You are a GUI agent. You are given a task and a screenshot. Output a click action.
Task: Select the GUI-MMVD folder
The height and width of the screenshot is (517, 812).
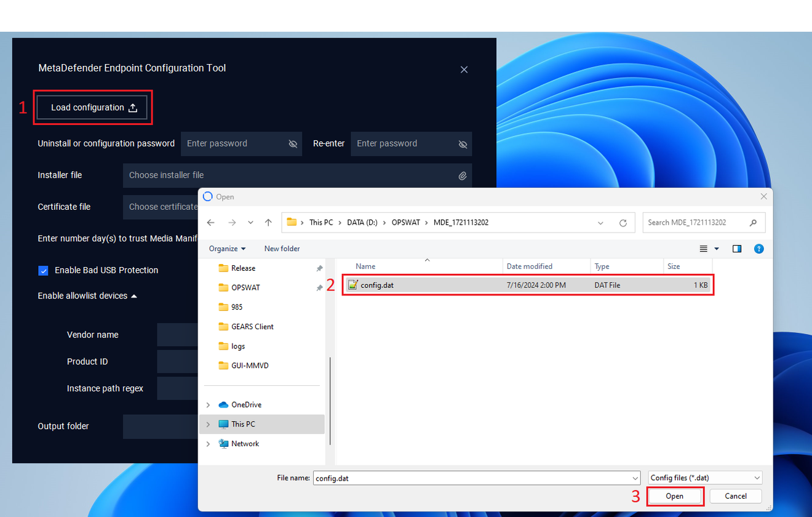pyautogui.click(x=250, y=366)
